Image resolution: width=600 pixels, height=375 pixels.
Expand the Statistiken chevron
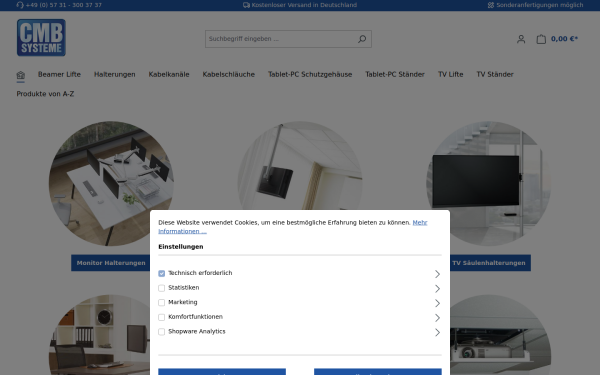click(x=437, y=289)
